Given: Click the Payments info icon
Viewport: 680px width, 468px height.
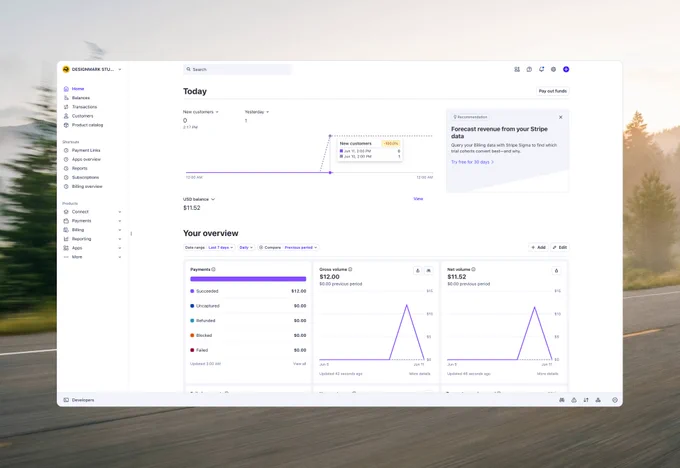Looking at the screenshot, I should pyautogui.click(x=213, y=270).
